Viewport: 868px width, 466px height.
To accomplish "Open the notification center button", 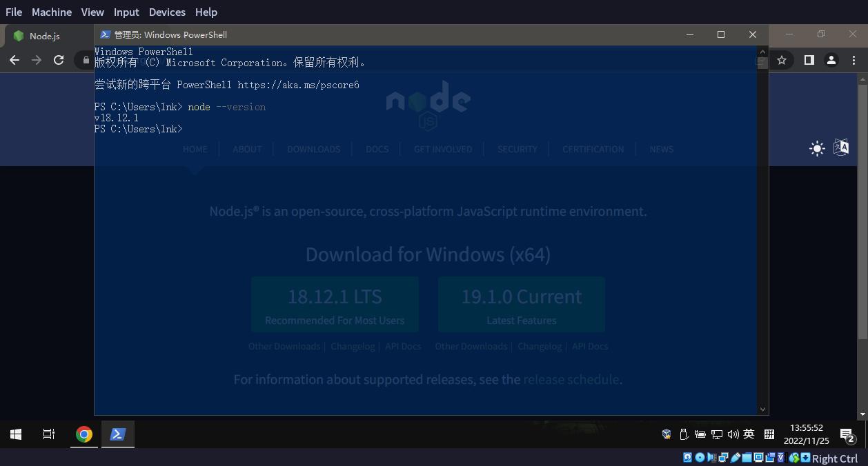I will (x=847, y=434).
